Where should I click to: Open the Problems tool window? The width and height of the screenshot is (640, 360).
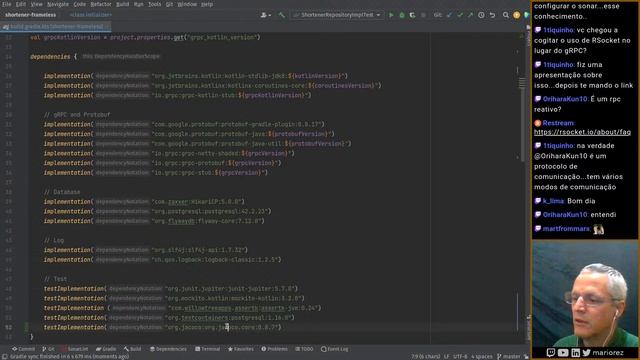click(274, 349)
